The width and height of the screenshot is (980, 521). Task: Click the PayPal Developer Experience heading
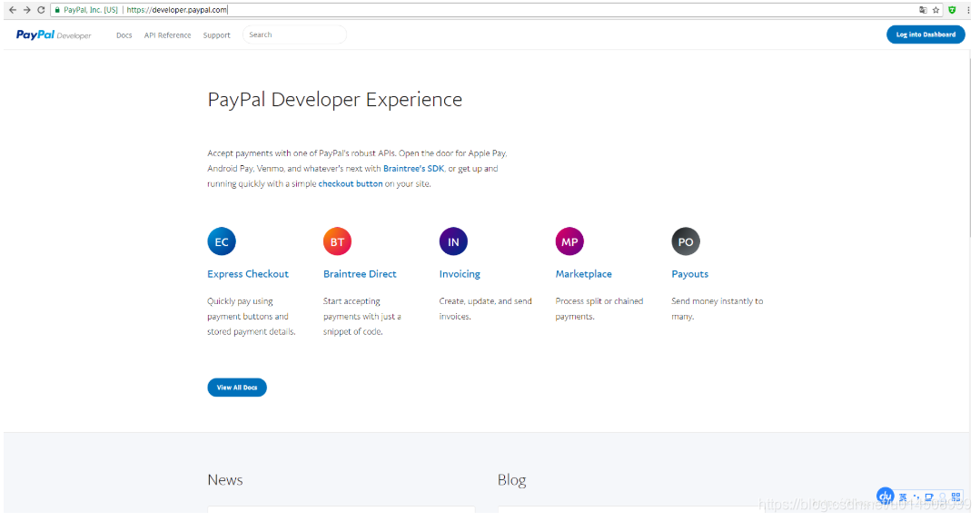click(335, 99)
